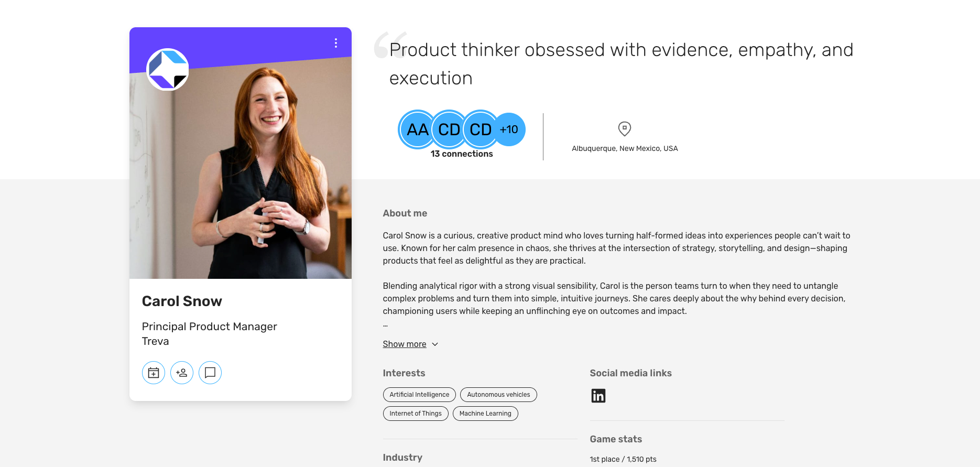
Task: Click the +10 more connections bubble
Action: click(509, 129)
